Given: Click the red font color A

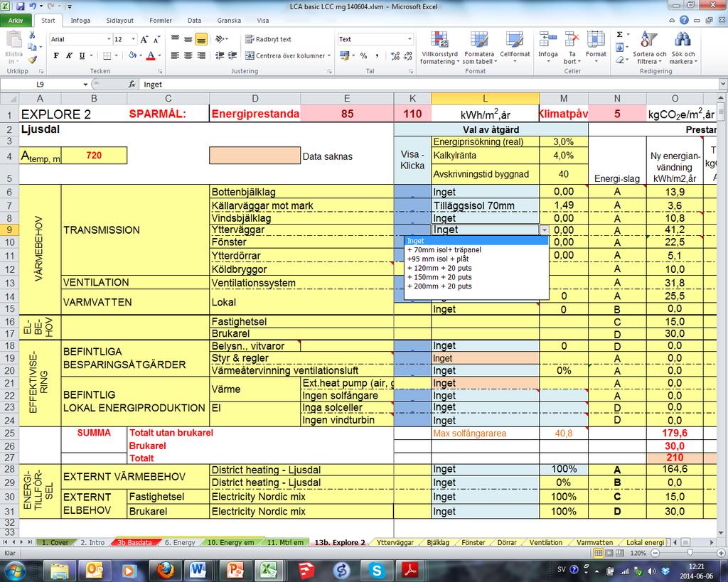Looking at the screenshot, I should click(151, 55).
